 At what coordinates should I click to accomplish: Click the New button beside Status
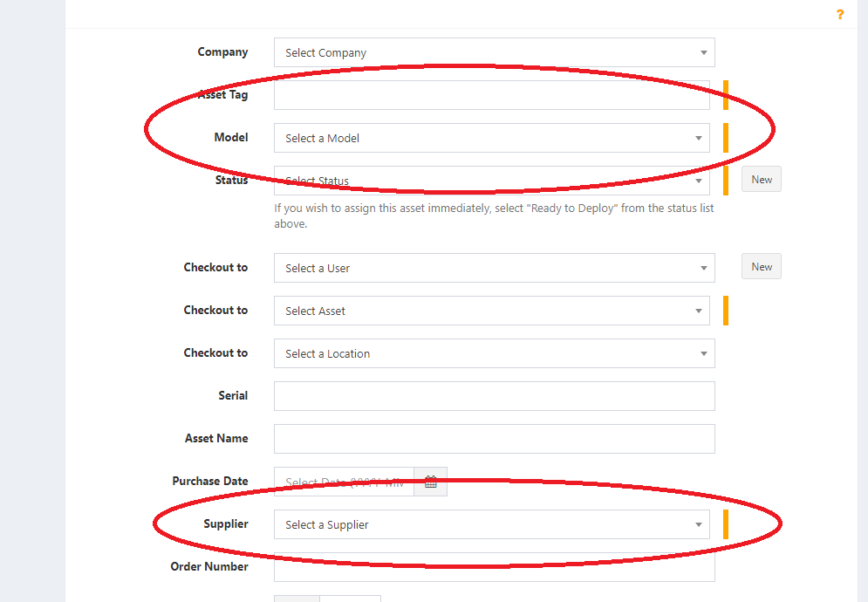[x=761, y=179]
